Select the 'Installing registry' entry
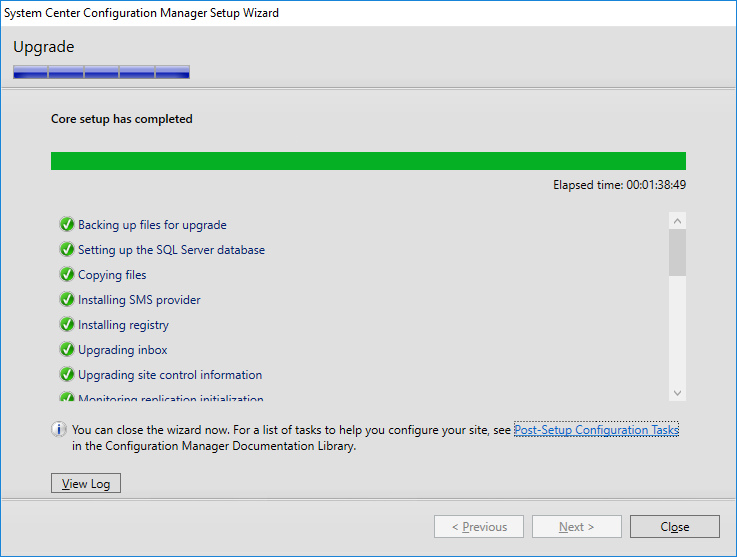737x557 pixels. pyautogui.click(x=123, y=325)
